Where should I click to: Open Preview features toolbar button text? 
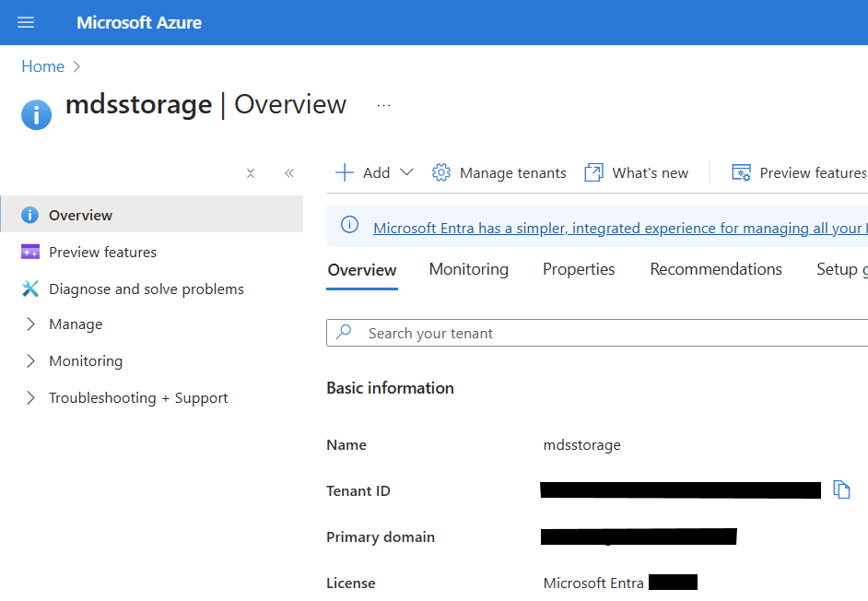point(813,172)
